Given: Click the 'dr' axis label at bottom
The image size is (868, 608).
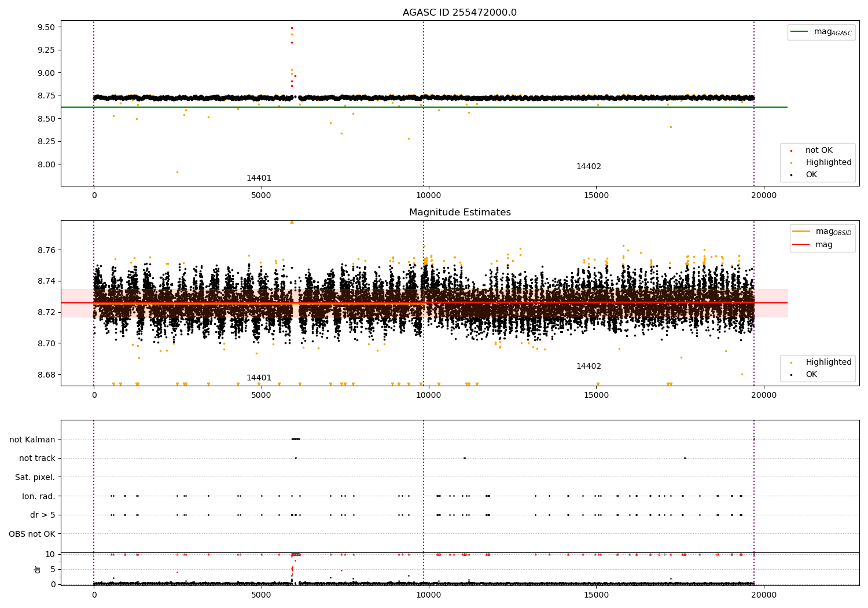Looking at the screenshot, I should pyautogui.click(x=38, y=569).
